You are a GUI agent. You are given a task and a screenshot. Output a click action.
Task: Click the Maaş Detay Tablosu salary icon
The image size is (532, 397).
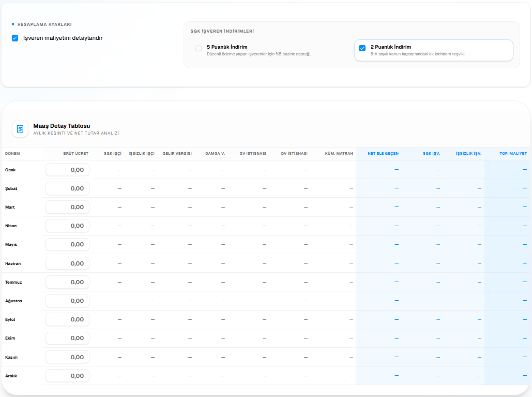[20, 129]
